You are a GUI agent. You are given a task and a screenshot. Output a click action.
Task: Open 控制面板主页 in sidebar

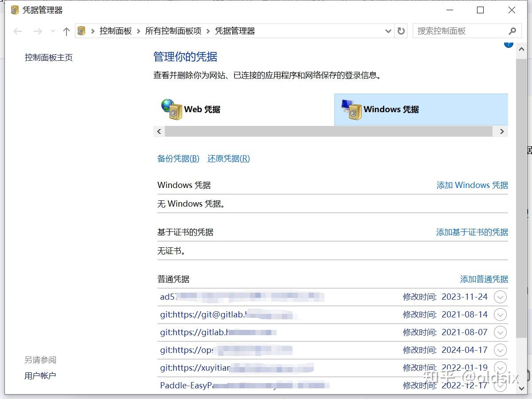[49, 58]
